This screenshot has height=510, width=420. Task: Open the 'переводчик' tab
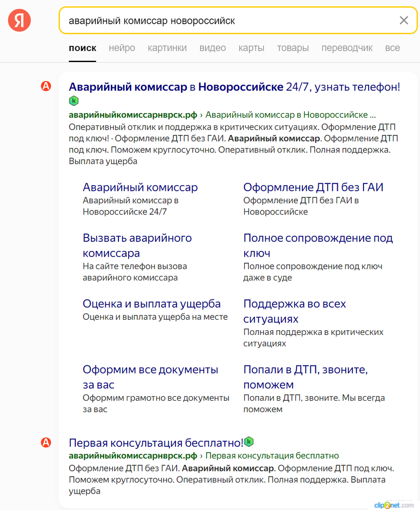(x=347, y=48)
